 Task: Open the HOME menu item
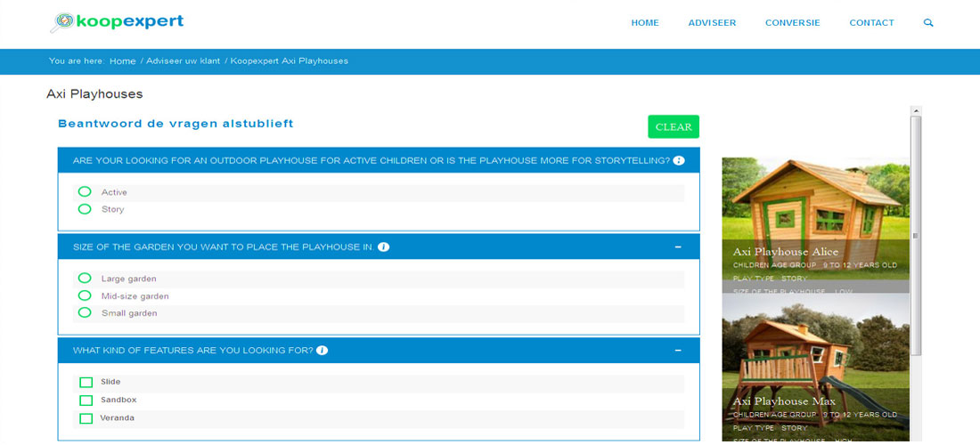tap(645, 23)
